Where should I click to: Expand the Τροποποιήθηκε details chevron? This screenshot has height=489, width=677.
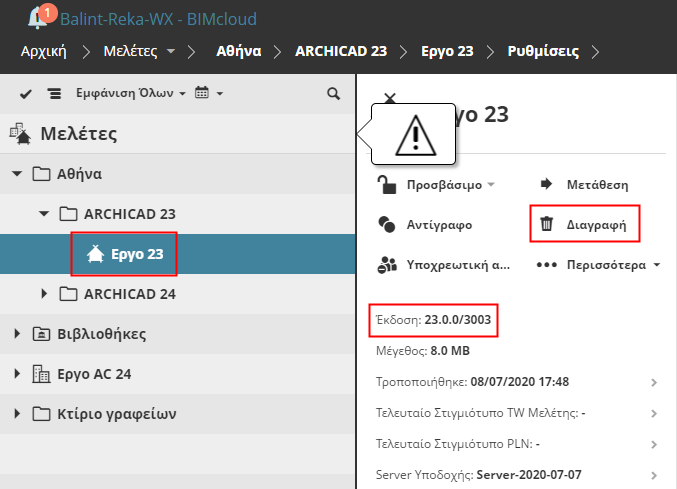click(654, 382)
